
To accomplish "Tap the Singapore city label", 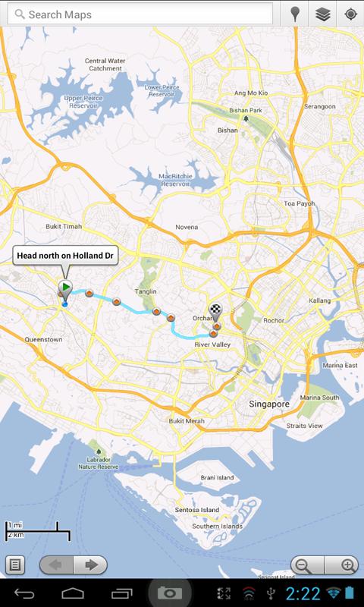I will [269, 404].
